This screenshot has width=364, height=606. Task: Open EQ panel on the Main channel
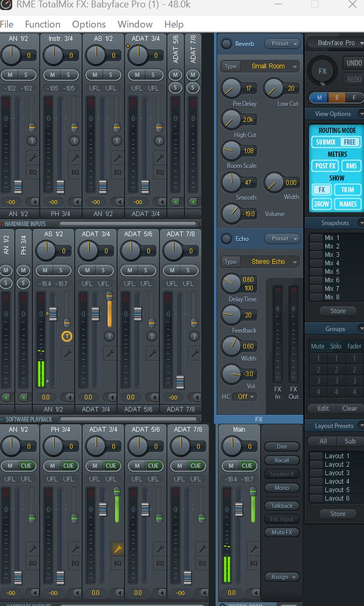[254, 563]
